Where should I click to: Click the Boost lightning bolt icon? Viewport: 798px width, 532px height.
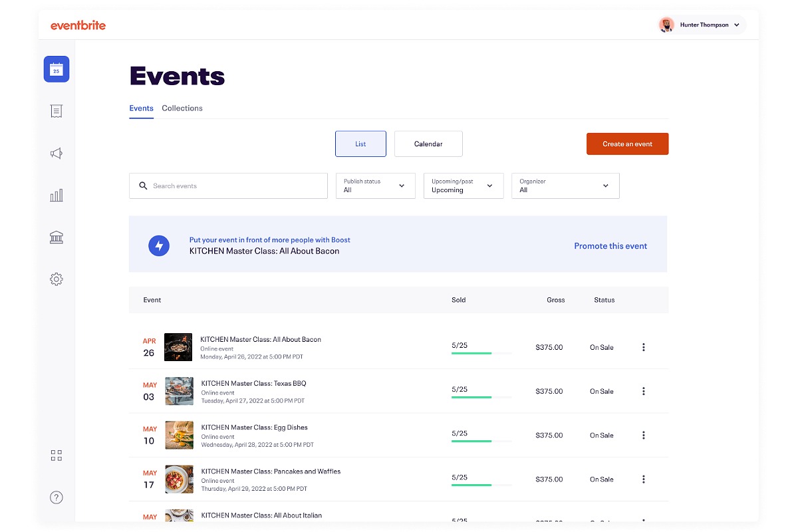click(x=159, y=245)
